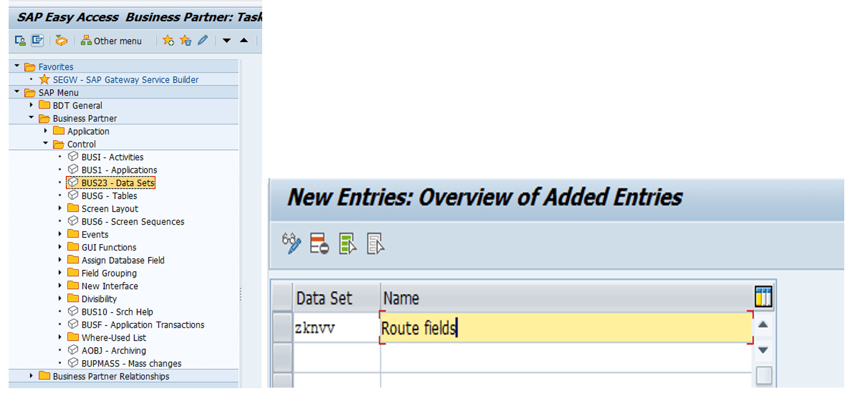868x413 pixels.
Task: Click the Other menu button
Action: tap(111, 40)
